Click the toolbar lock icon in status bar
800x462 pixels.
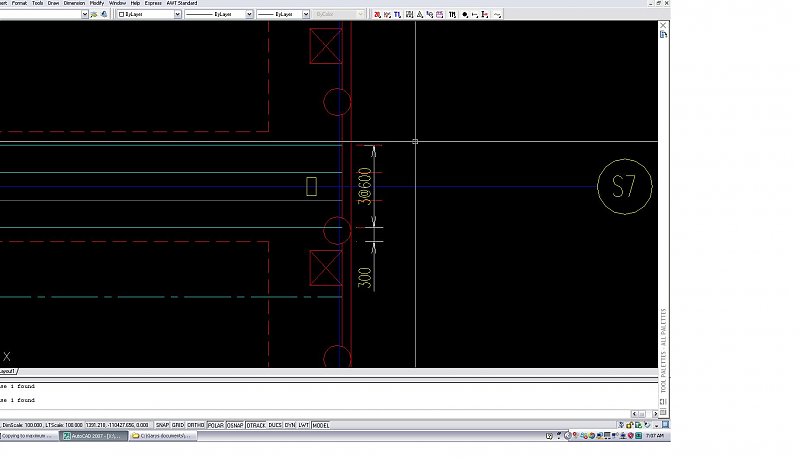click(630, 425)
